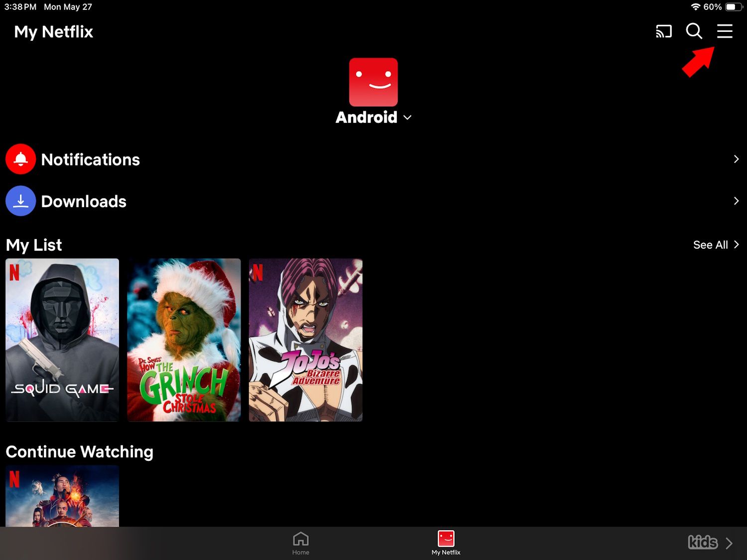Tap See All for My List
747x560 pixels.
click(x=716, y=245)
